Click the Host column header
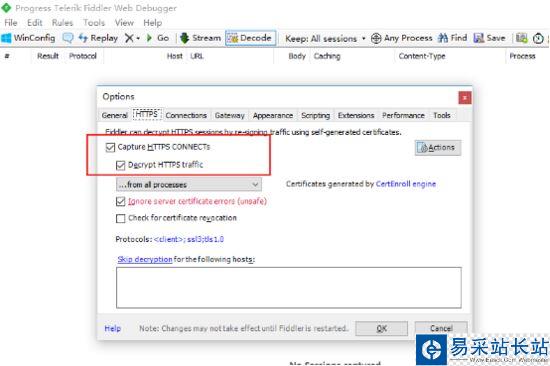The height and width of the screenshot is (366, 550). 174,56
